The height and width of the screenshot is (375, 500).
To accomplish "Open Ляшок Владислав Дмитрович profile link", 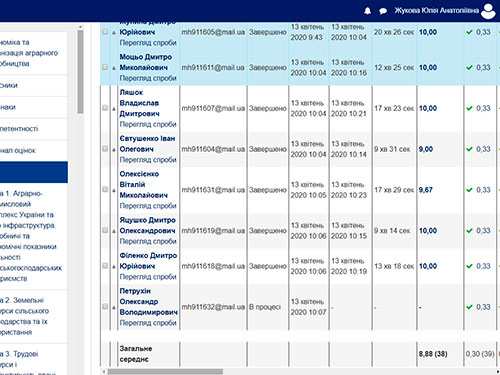I will point(139,103).
